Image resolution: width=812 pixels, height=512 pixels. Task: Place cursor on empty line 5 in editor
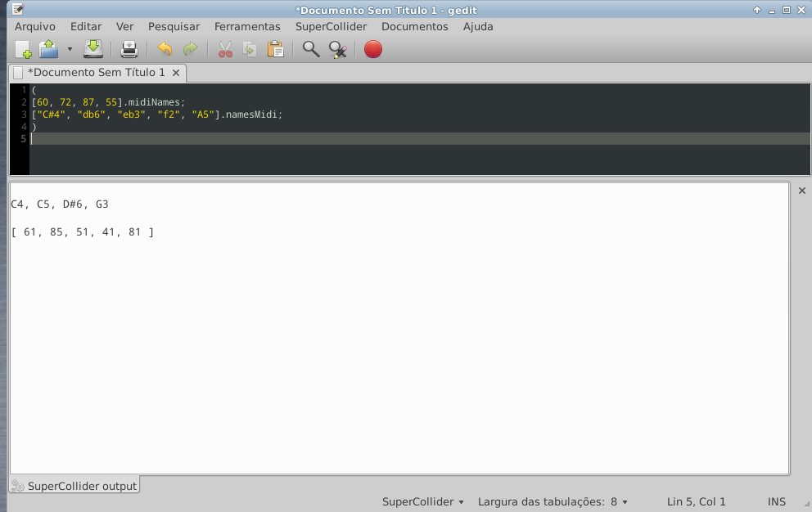coord(419,139)
